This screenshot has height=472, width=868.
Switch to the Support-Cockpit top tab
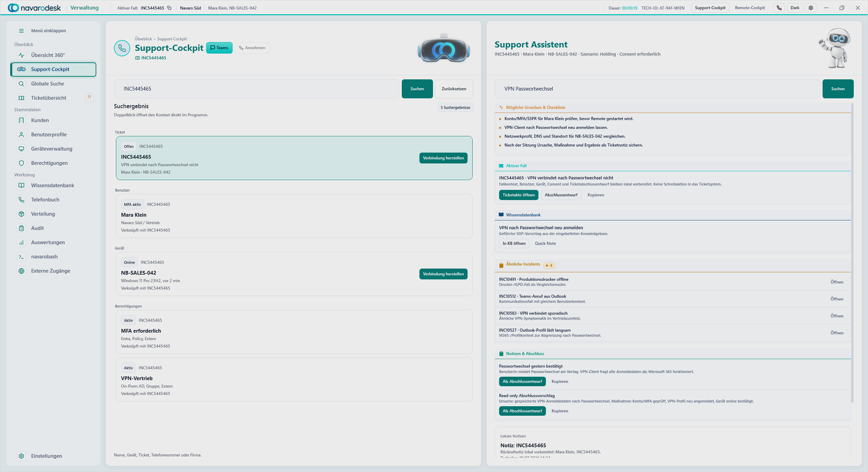pos(710,8)
